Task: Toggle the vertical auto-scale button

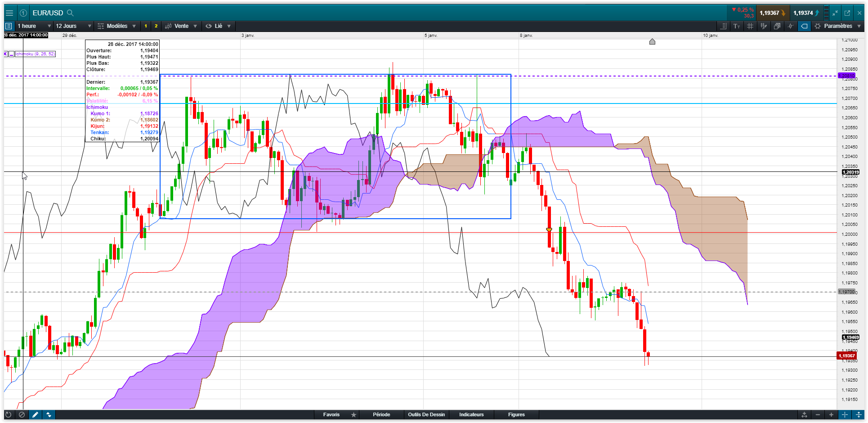Action: click(859, 415)
